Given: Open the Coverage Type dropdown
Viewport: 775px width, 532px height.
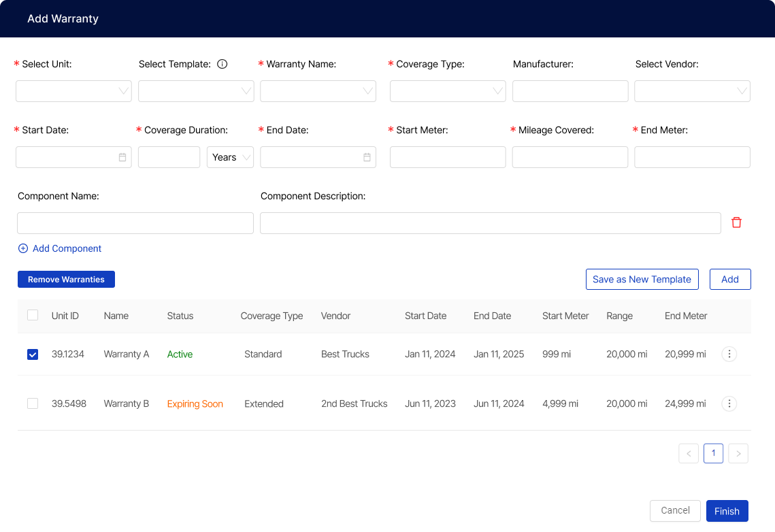Looking at the screenshot, I should 447,91.
